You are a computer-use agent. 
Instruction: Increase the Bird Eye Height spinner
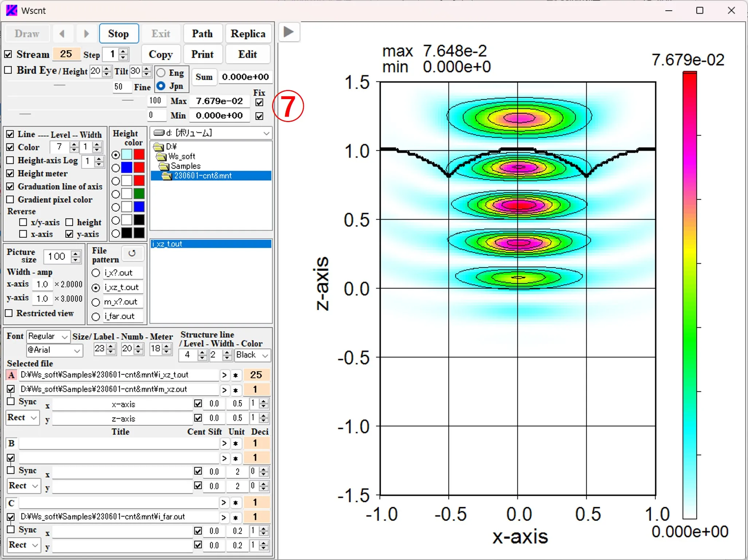106,68
